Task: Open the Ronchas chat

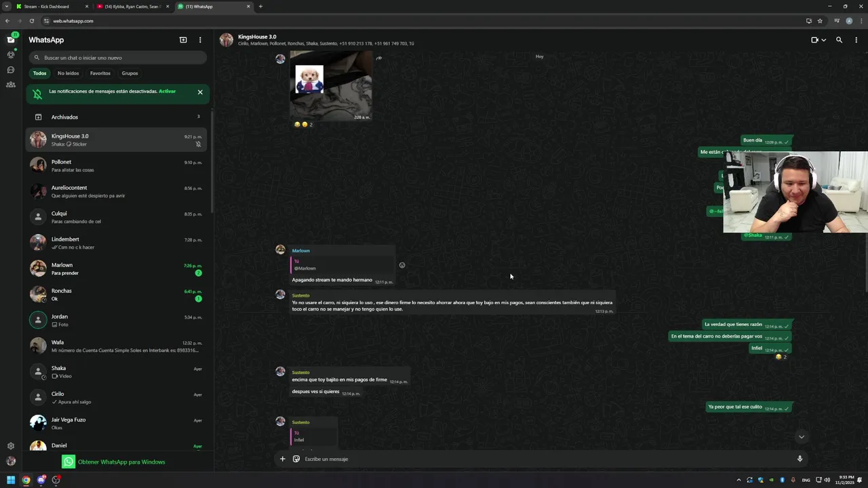Action: tap(117, 294)
